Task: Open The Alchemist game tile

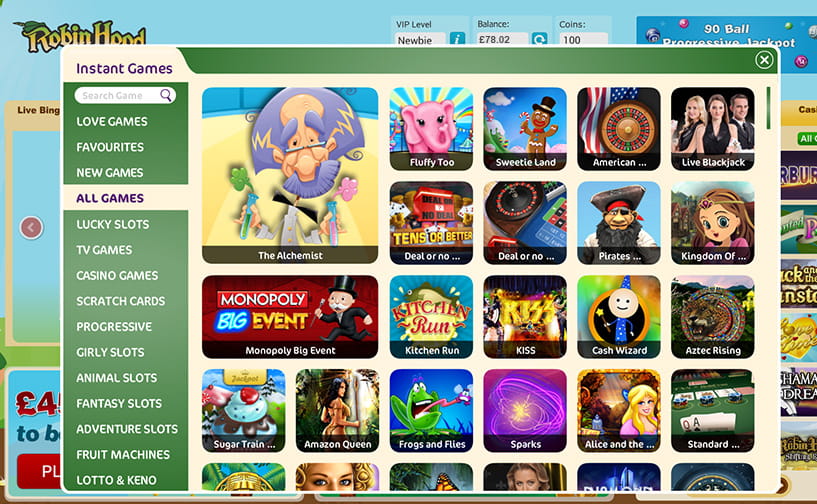Action: [290, 176]
